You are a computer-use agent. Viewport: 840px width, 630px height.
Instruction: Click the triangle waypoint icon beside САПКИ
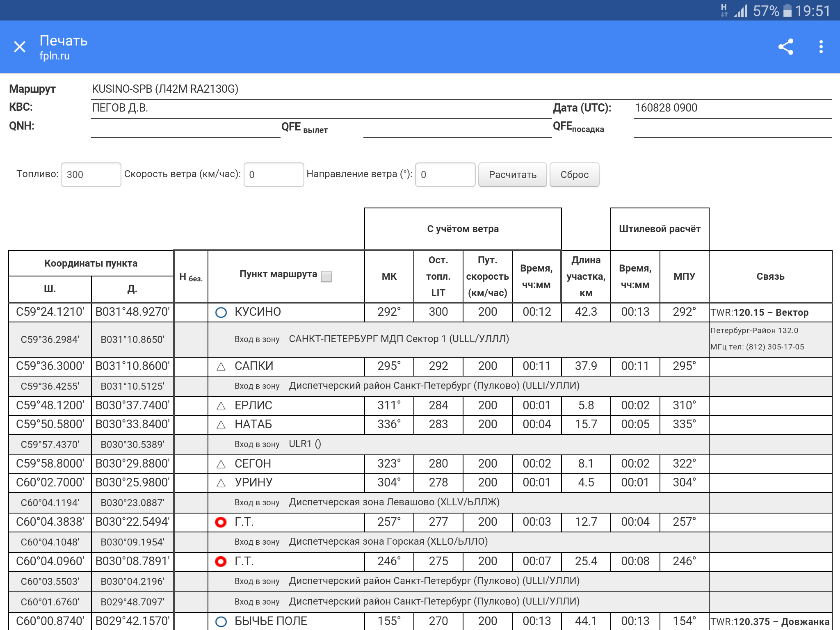pos(221,367)
